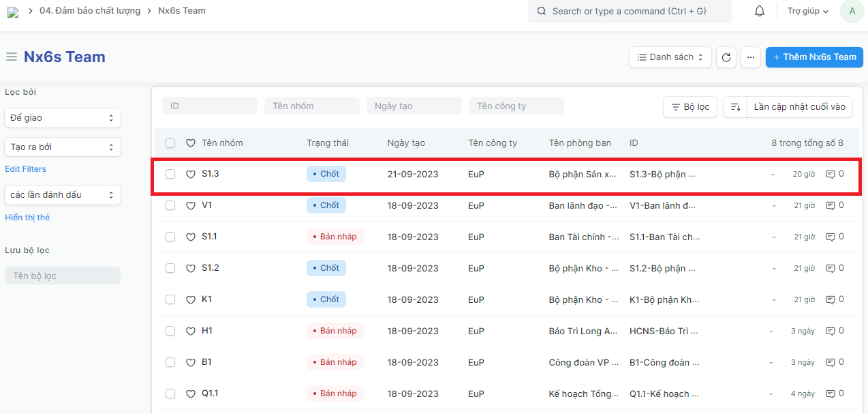Click the notification bell icon
The width and height of the screenshot is (868, 414).
click(x=760, y=12)
